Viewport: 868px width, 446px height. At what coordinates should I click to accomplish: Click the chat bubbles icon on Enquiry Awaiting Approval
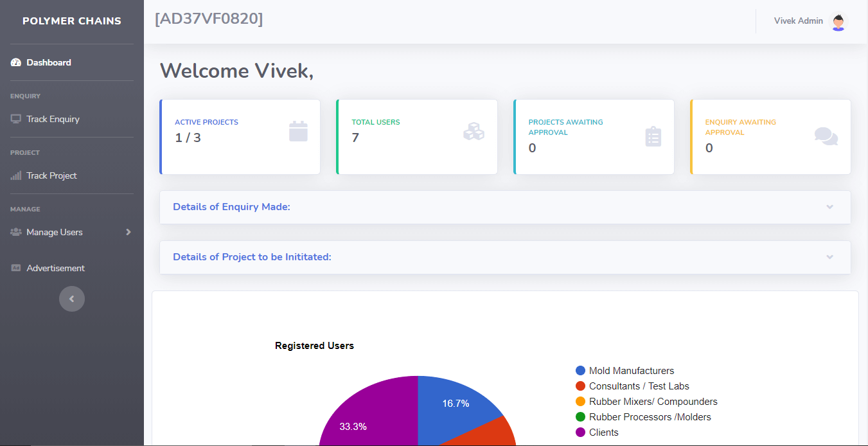[826, 136]
